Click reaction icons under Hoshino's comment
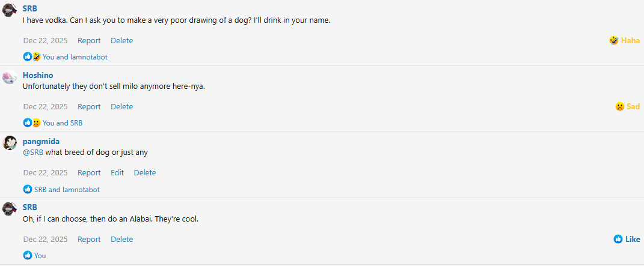 (x=32, y=123)
